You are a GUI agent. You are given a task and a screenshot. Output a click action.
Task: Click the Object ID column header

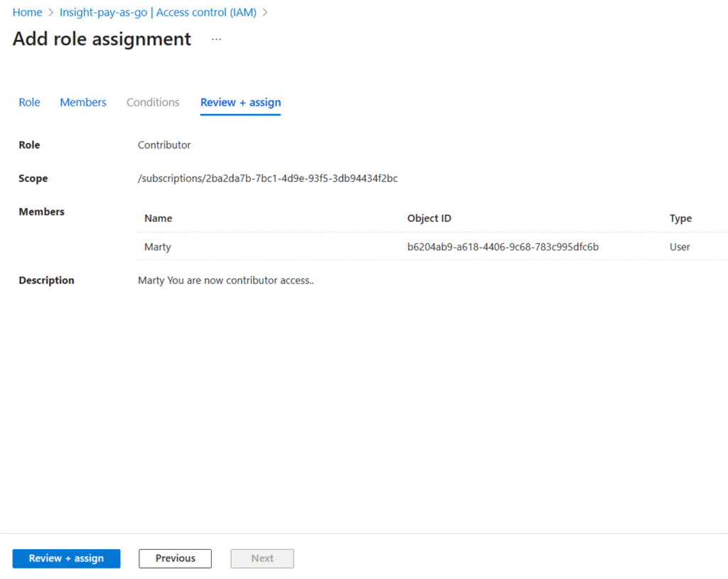(x=429, y=218)
